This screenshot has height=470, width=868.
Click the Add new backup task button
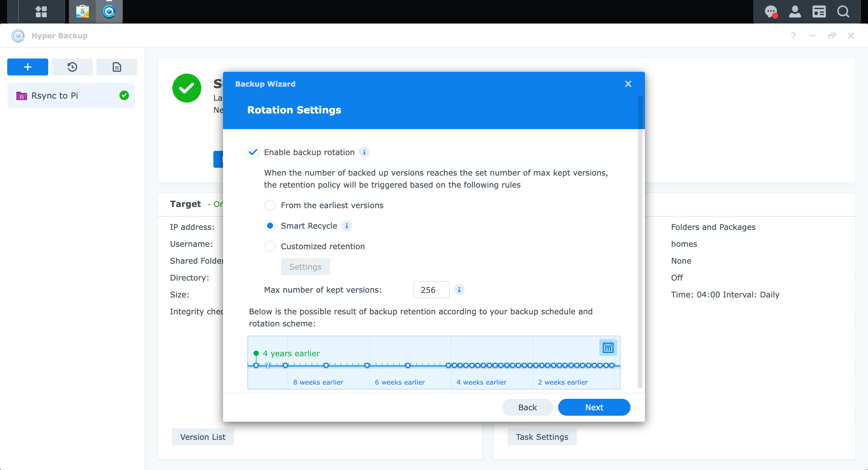[27, 66]
